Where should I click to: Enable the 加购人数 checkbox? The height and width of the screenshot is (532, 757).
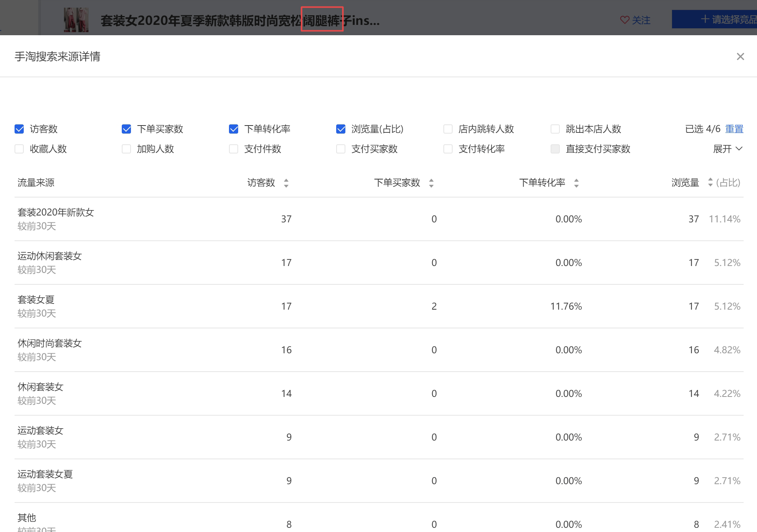(x=126, y=149)
